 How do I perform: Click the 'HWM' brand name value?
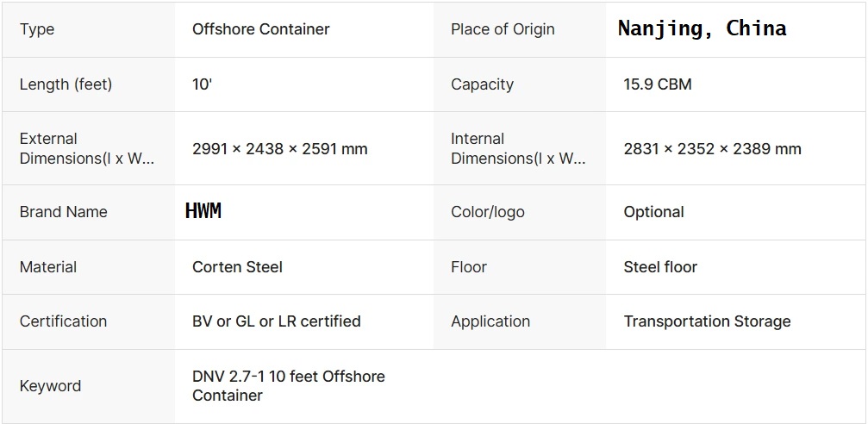[203, 211]
